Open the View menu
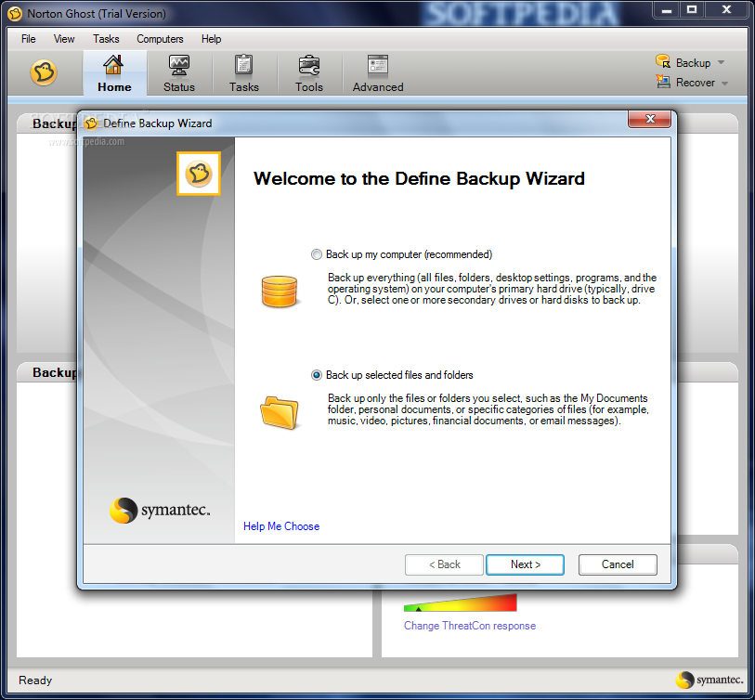The width and height of the screenshot is (755, 700). (64, 39)
